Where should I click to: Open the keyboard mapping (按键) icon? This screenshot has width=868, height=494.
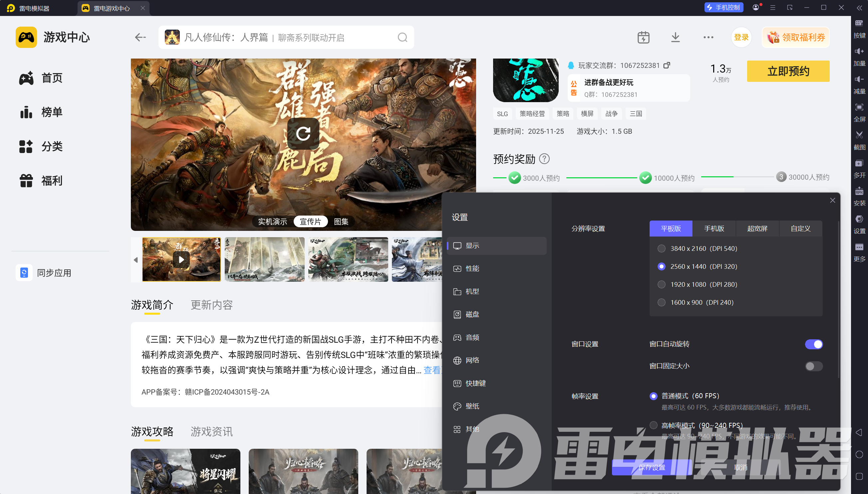pyautogui.click(x=859, y=23)
